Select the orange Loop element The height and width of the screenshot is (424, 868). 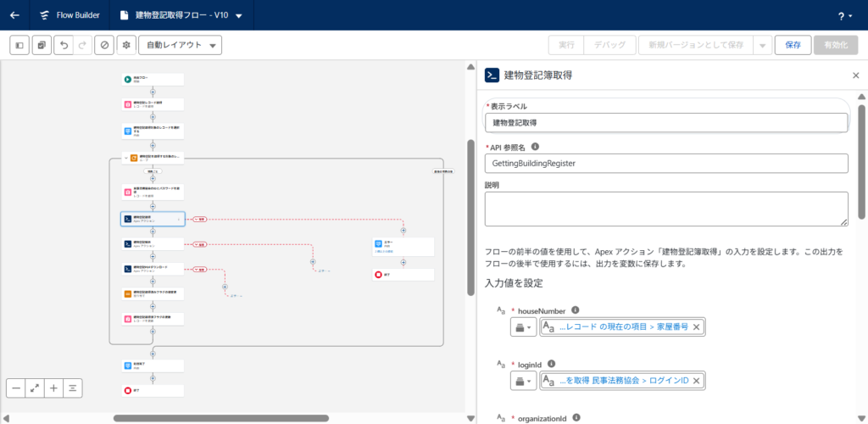pyautogui.click(x=153, y=159)
